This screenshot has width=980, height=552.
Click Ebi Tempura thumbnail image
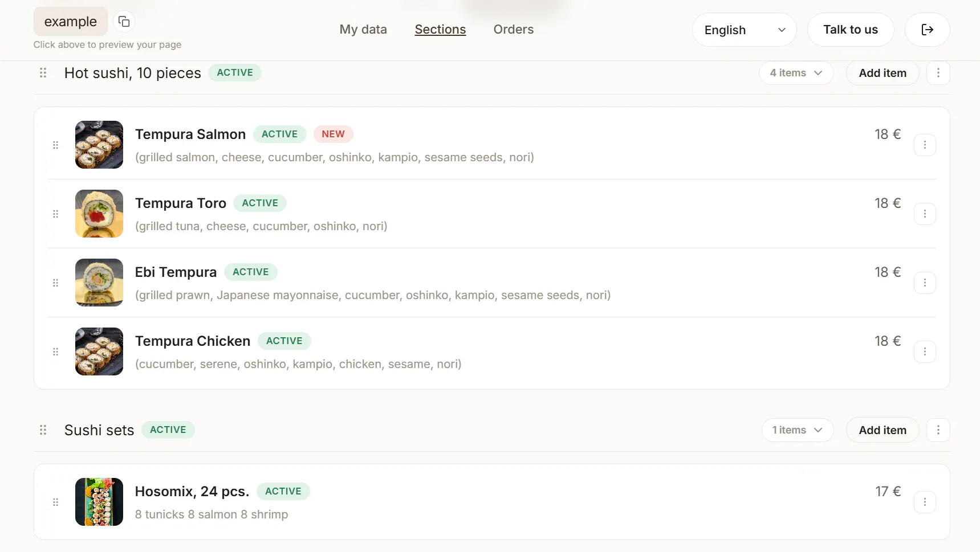[x=99, y=283]
